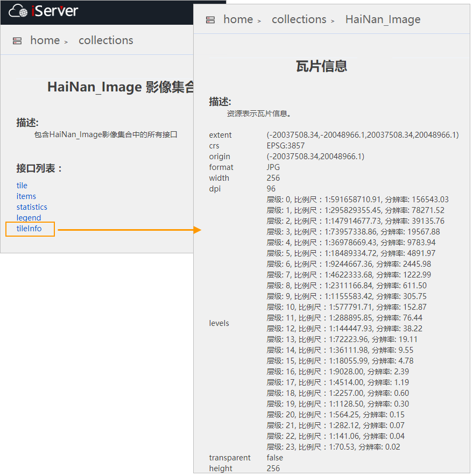Viewport: 473px width, 476px height.
Task: Open the items interface link
Action: pyautogui.click(x=26, y=196)
